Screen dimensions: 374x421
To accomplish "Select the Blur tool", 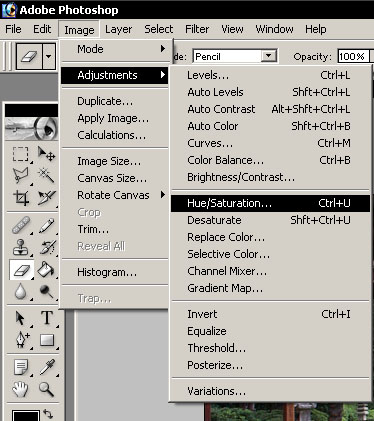I will point(21,291).
